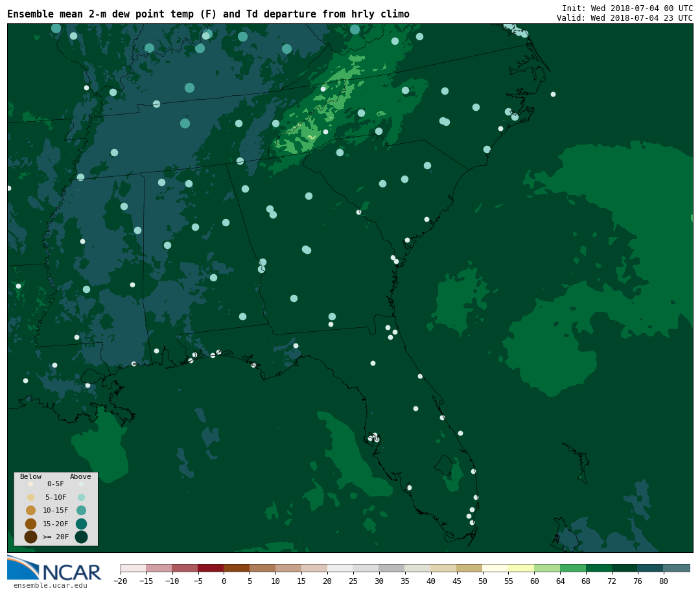Click the 'Valid: Wed 2018-07-04 23 UTC' text
The width and height of the screenshot is (700, 593).
[625, 18]
